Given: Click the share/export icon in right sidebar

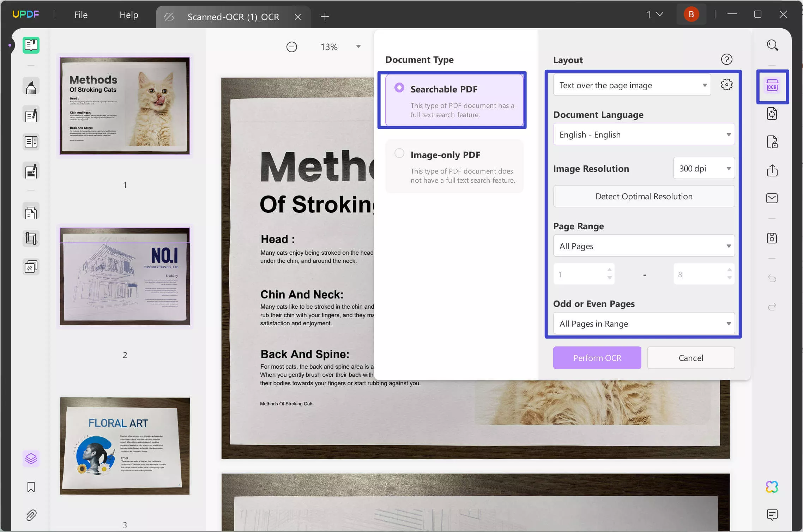Looking at the screenshot, I should 772,170.
